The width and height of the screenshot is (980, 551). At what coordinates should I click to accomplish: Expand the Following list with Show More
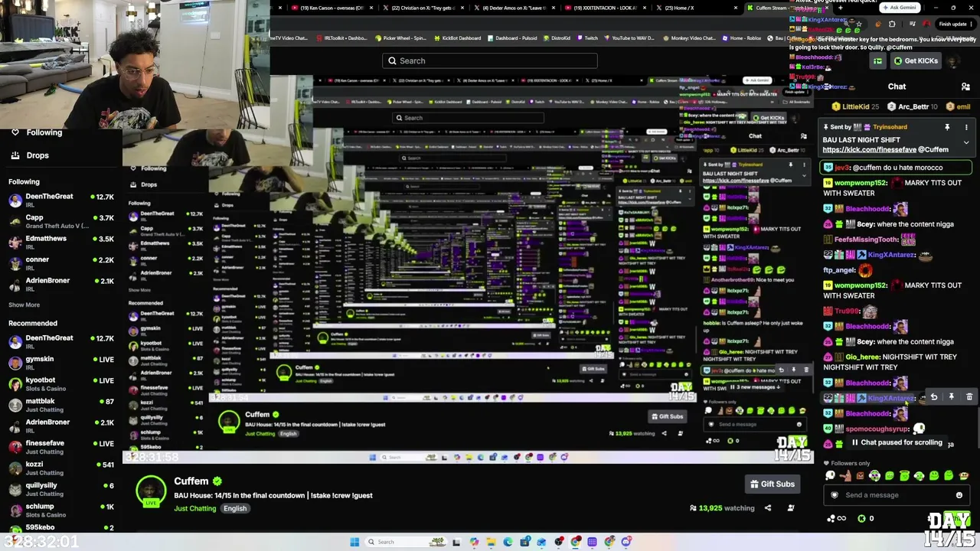[24, 305]
